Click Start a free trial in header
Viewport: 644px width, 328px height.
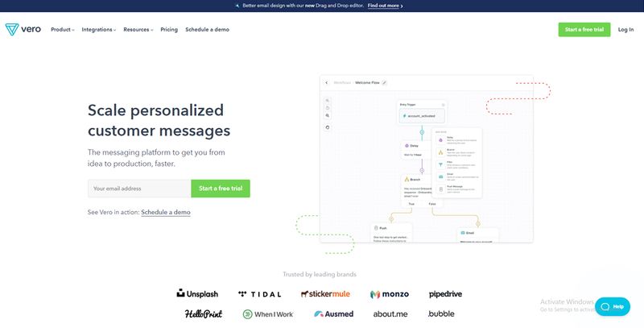point(584,30)
